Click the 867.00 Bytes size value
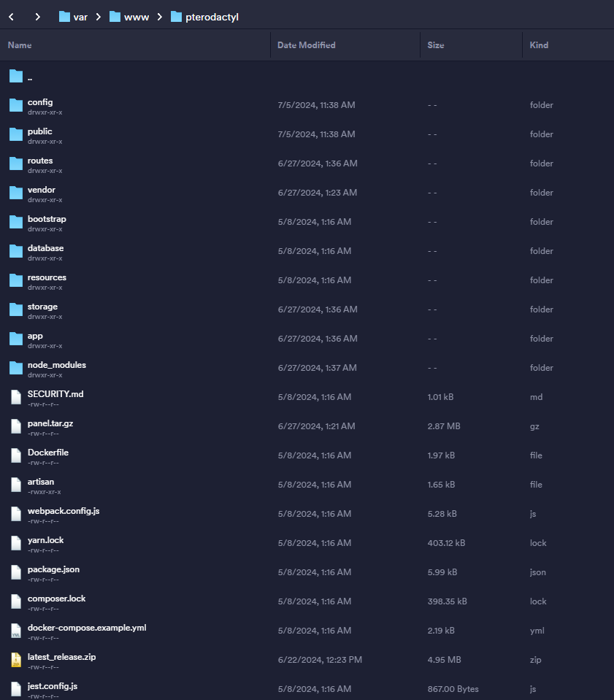Viewport: 614px width, 700px height. pos(453,689)
